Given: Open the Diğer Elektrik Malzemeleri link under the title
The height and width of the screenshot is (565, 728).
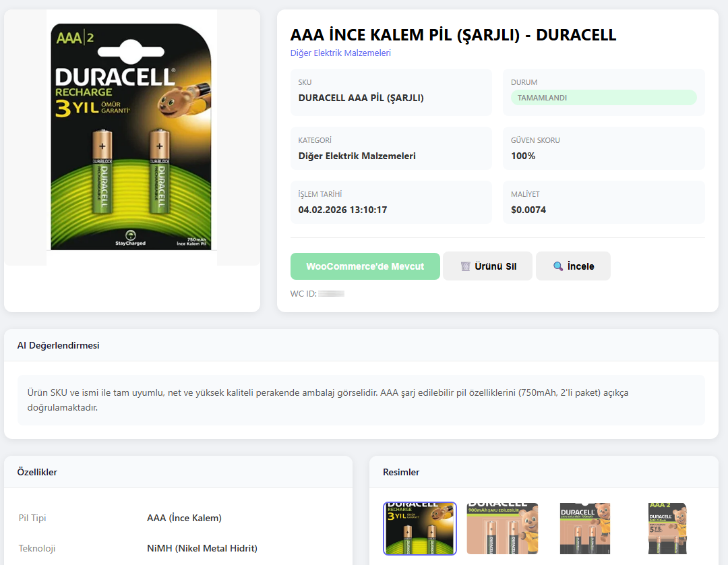Looking at the screenshot, I should pyautogui.click(x=340, y=53).
